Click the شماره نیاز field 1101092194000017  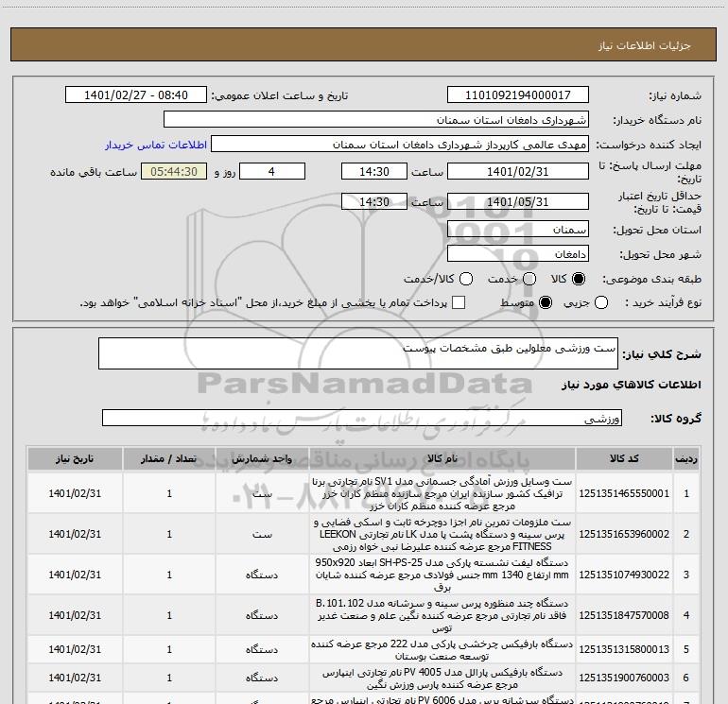518,95
